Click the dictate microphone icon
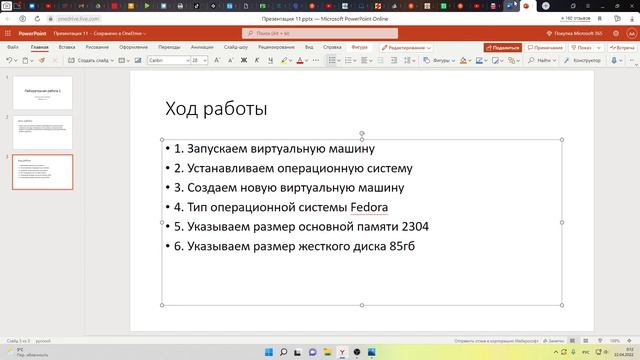Image resolution: width=640 pixels, height=360 pixels. [614, 60]
